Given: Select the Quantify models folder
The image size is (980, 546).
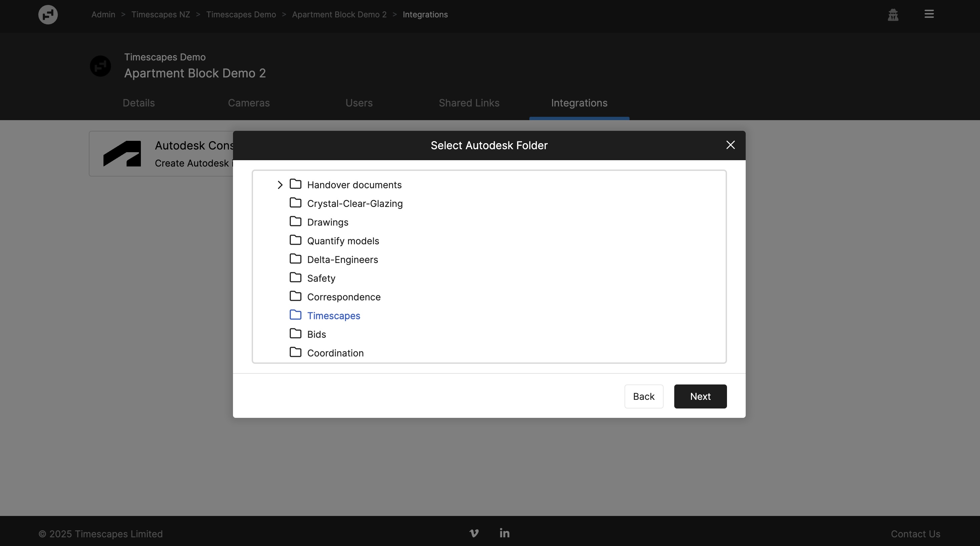Looking at the screenshot, I should [x=343, y=241].
